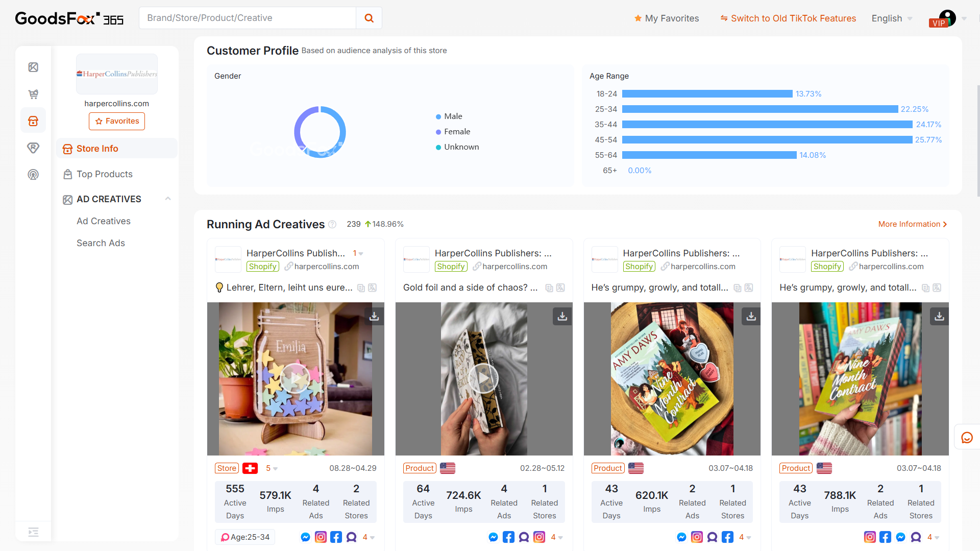Screen dimensions: 980x551
Task: Click the Favorites button under harpercollins.com
Action: point(117,121)
